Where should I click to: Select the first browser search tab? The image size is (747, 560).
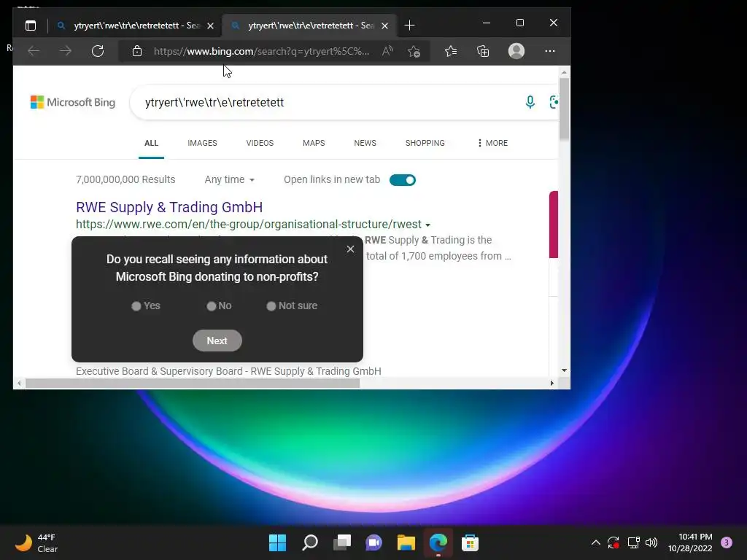(136, 26)
